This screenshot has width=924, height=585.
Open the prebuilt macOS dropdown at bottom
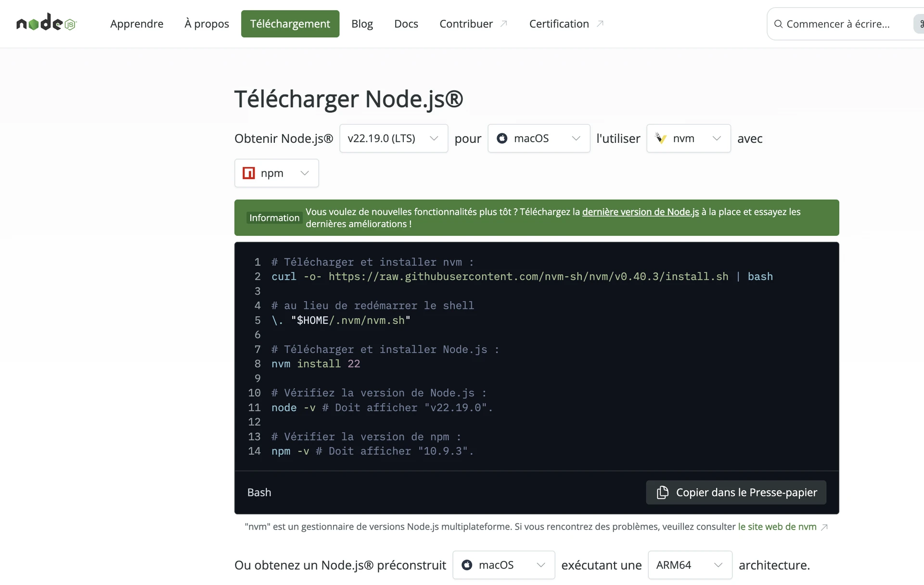[x=503, y=565]
